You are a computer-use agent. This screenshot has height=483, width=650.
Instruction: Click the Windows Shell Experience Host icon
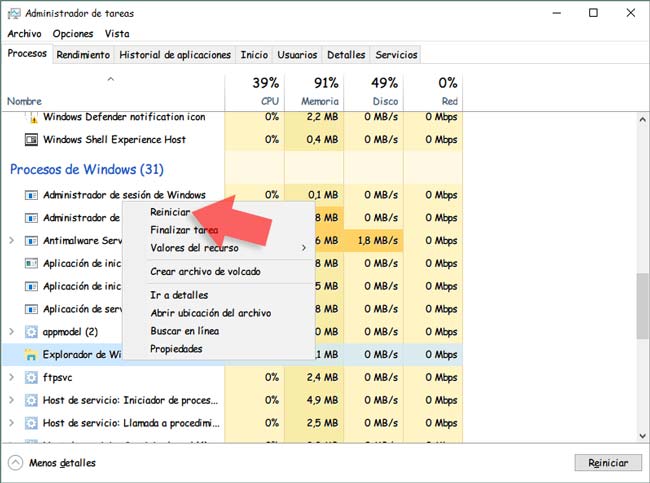click(x=32, y=140)
